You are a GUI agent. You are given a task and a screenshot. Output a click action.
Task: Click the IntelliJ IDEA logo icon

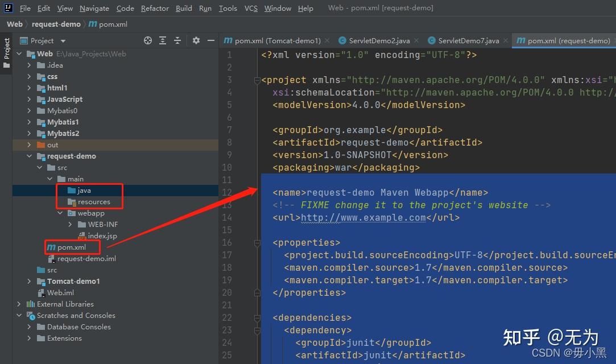[x=9, y=7]
